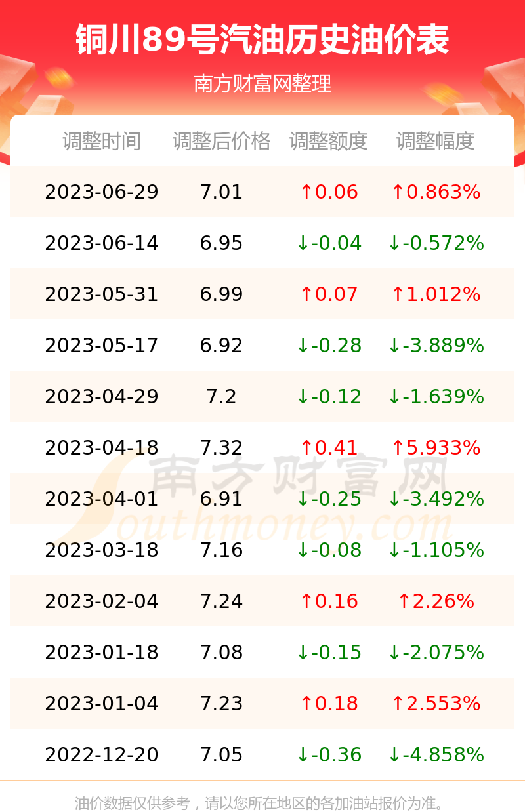This screenshot has width=525, height=812.
Task: Click the 调整后价格 column header
Action: pos(222,141)
